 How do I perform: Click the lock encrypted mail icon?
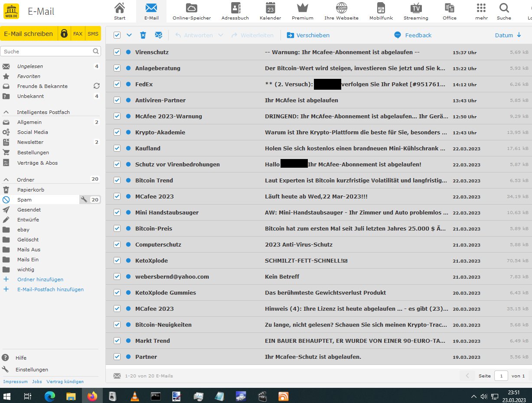(64, 34)
